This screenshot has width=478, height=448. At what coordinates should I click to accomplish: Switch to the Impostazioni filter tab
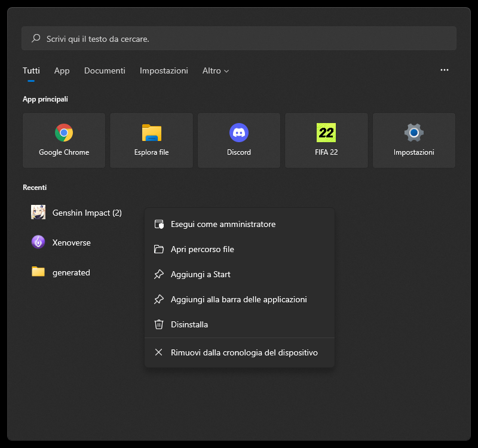click(164, 70)
